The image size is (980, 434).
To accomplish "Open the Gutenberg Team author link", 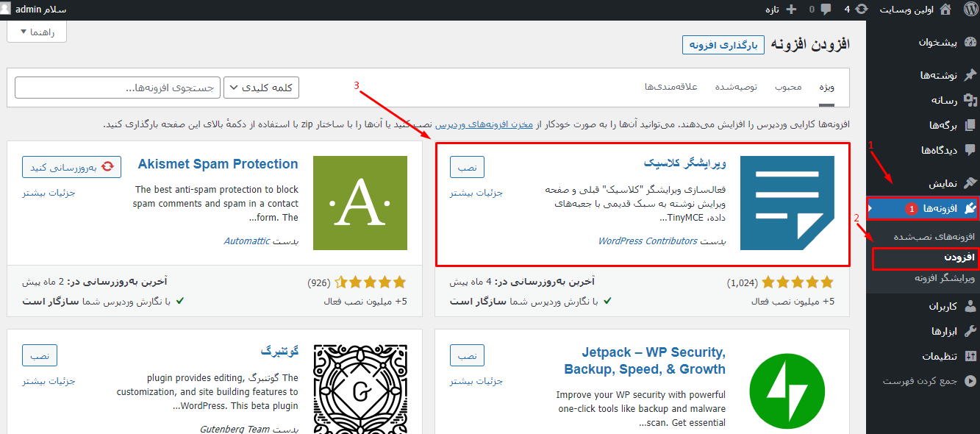I will pyautogui.click(x=235, y=429).
